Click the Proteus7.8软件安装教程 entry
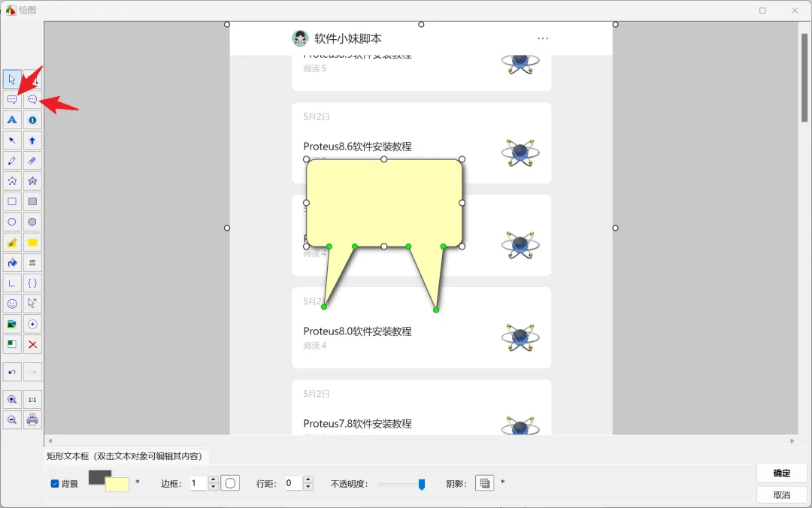The width and height of the screenshot is (812, 508). [357, 424]
